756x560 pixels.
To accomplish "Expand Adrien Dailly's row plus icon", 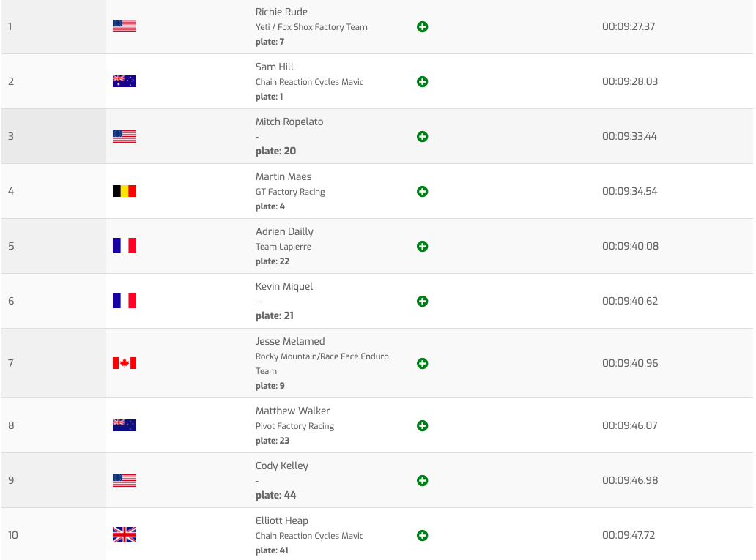I will pyautogui.click(x=422, y=247).
